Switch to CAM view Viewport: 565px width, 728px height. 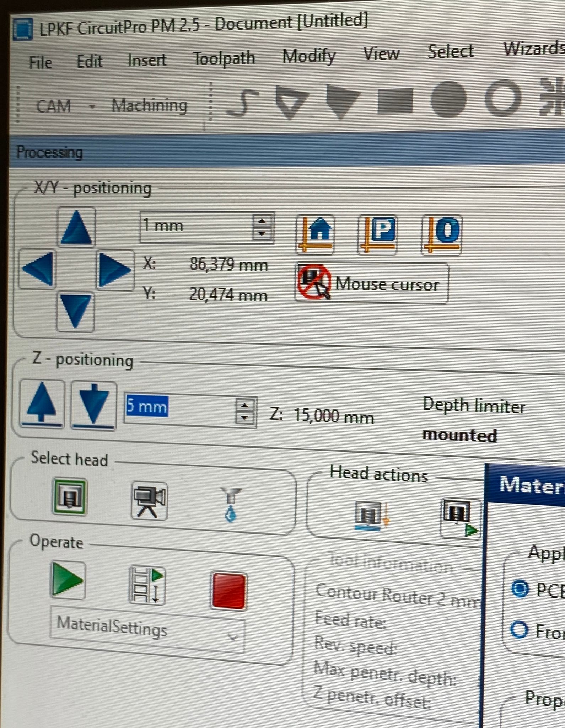tap(54, 106)
